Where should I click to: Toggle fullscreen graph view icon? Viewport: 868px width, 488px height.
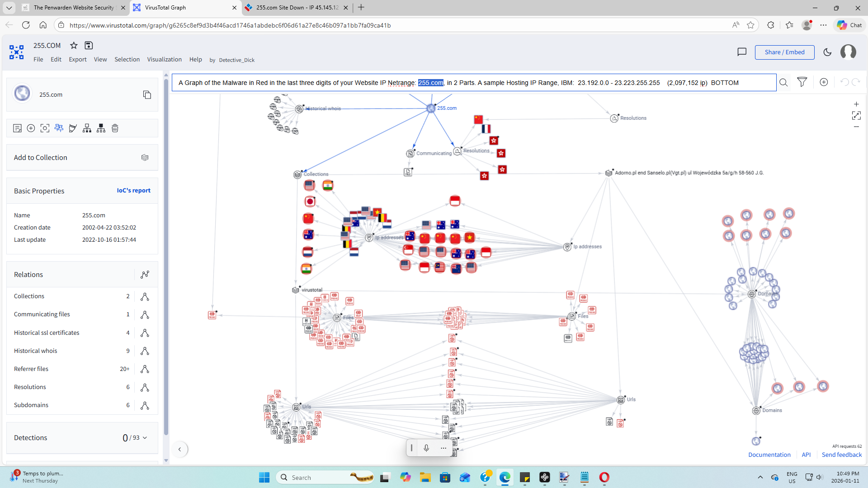pyautogui.click(x=856, y=116)
